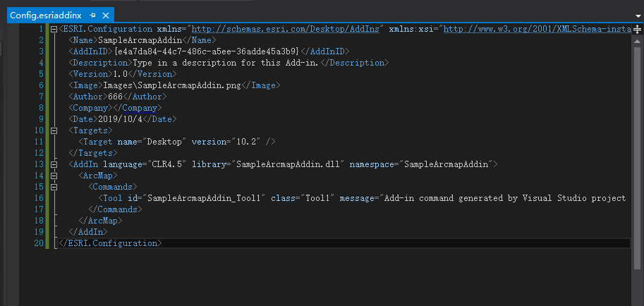
Task: Click the Author value 666
Action: [115, 97]
